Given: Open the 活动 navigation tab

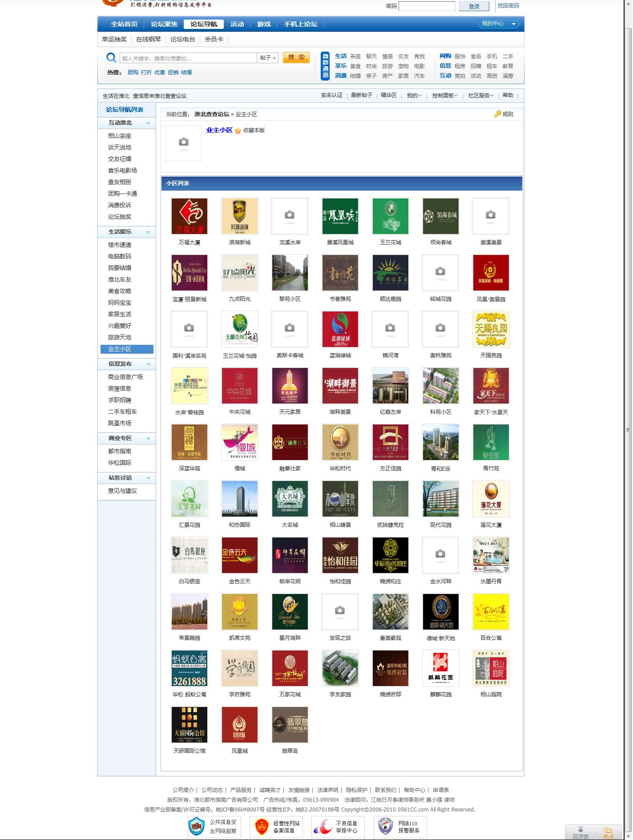Looking at the screenshot, I should click(237, 24).
